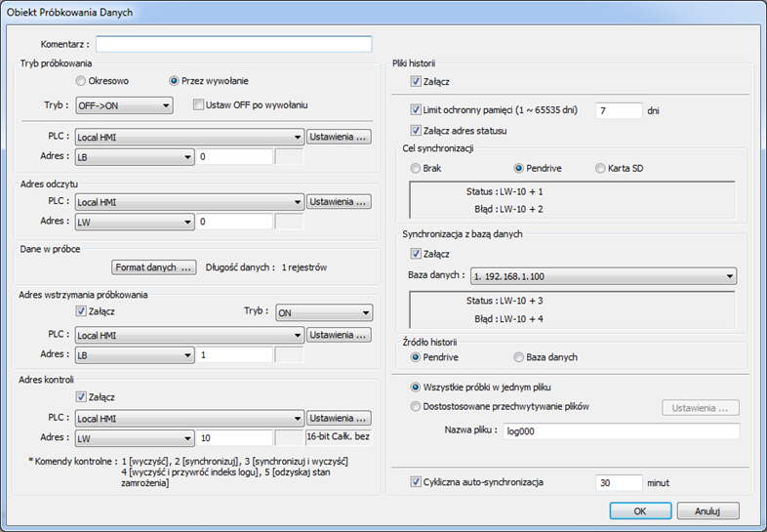Open LW address type dropdown in Adres odczytu

click(135, 223)
